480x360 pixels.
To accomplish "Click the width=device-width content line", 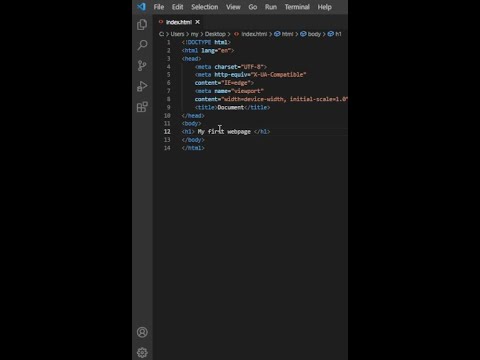I will click(271, 99).
